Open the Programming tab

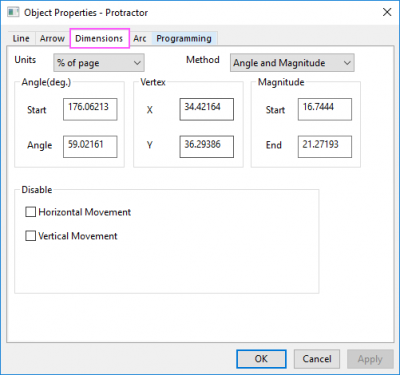coord(184,39)
